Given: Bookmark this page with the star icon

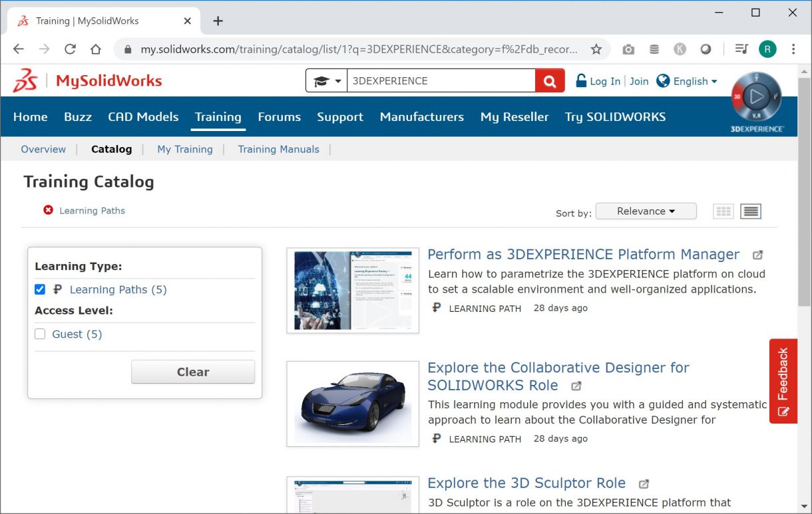Looking at the screenshot, I should click(x=596, y=49).
